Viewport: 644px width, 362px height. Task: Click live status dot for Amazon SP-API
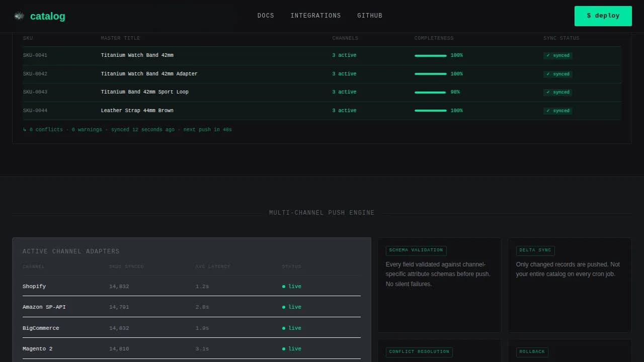click(284, 307)
